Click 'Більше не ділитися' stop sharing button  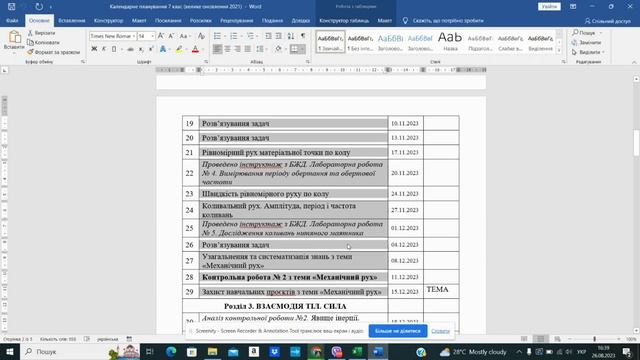coord(398,331)
